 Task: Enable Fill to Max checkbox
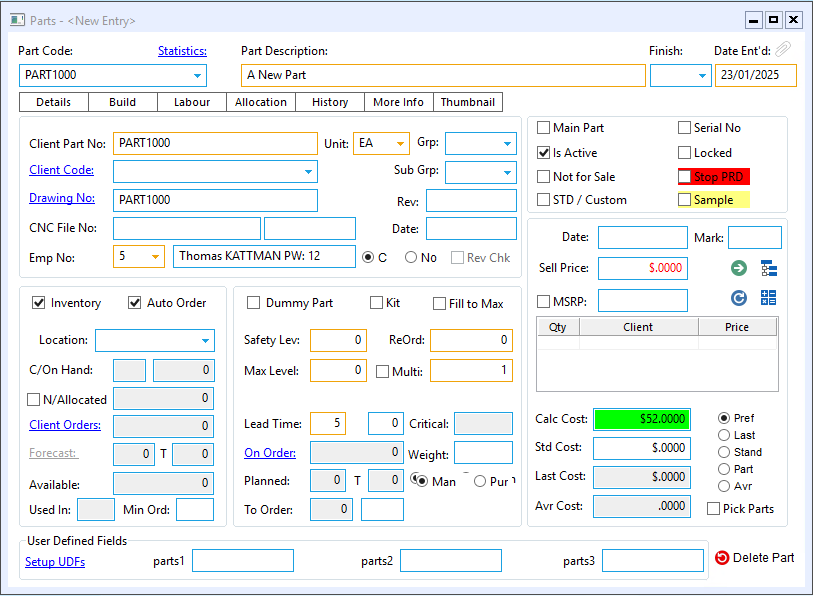coord(439,303)
